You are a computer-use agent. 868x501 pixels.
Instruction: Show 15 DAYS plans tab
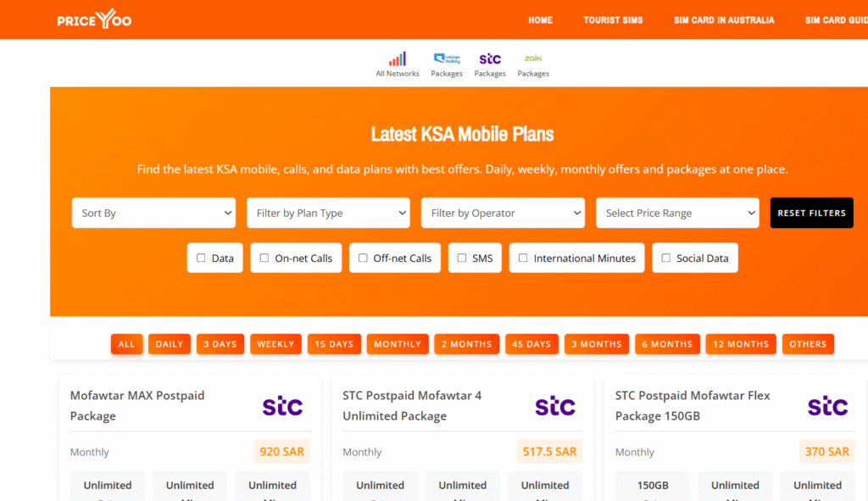click(x=334, y=344)
